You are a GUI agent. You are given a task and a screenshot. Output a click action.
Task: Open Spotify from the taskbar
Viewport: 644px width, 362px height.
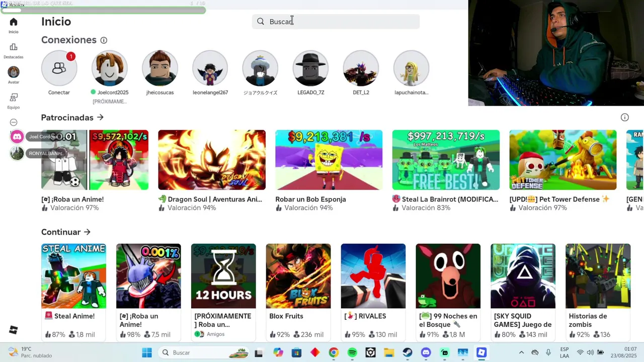coord(352,353)
